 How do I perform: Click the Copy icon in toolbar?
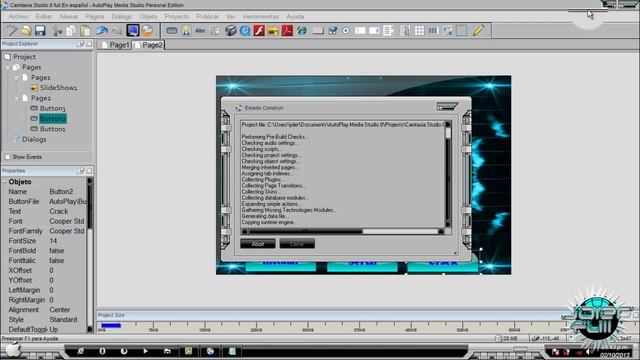(x=71, y=31)
